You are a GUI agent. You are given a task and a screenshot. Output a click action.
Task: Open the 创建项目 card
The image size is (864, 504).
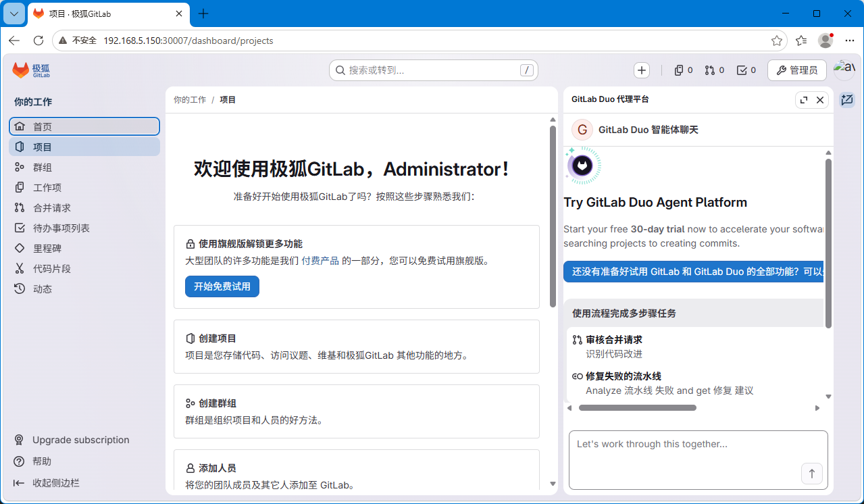[357, 347]
